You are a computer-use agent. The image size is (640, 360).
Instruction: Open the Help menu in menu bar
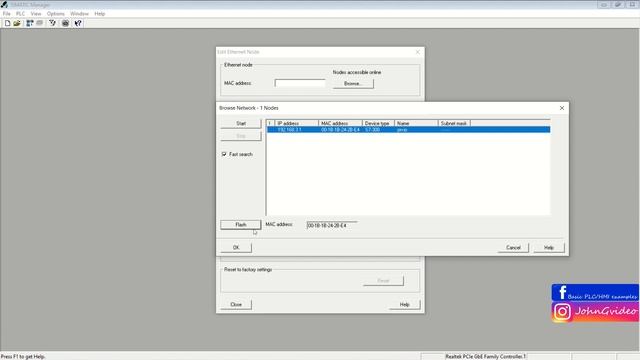100,13
